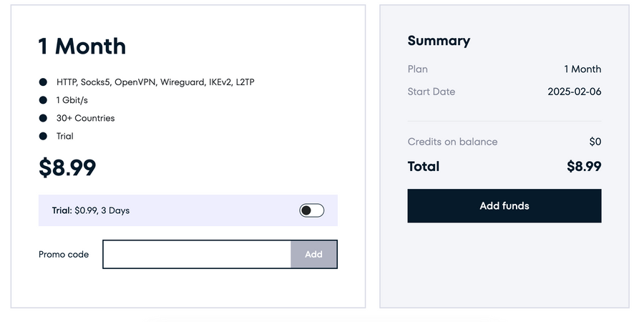Click the 1 Month value in Summary
The height and width of the screenshot is (322, 644).
pos(582,69)
